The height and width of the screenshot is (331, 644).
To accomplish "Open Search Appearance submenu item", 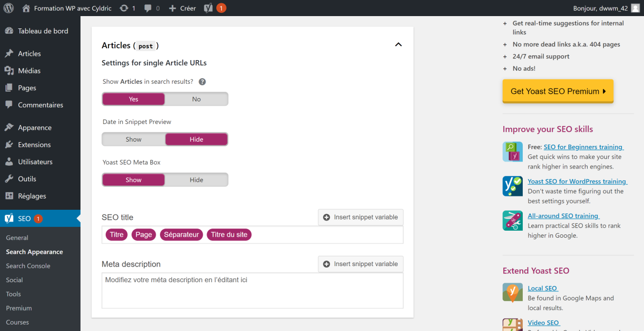I will click(x=34, y=252).
